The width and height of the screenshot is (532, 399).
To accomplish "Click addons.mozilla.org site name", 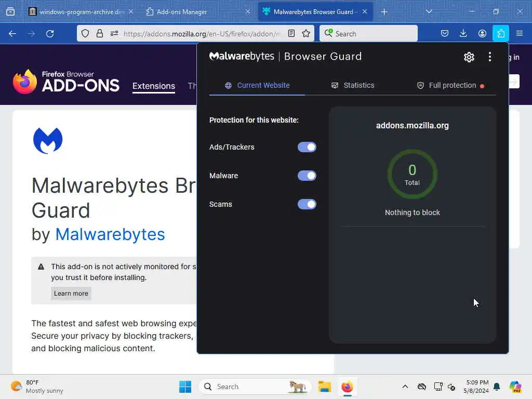I will (x=412, y=126).
